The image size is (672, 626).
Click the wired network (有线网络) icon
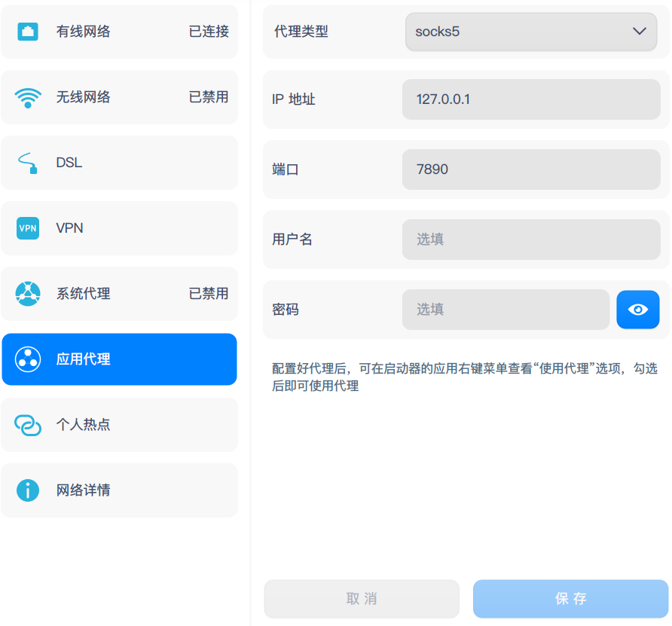[27, 32]
